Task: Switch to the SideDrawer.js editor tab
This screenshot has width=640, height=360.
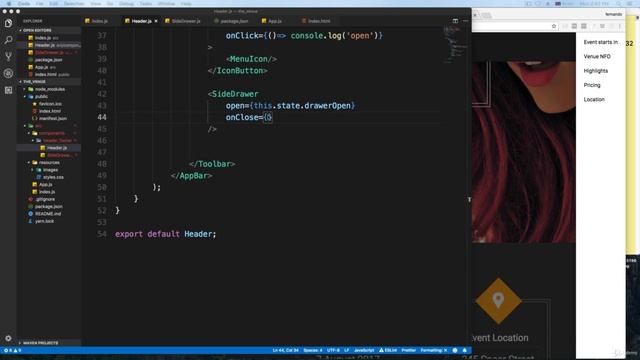Action: [183, 21]
